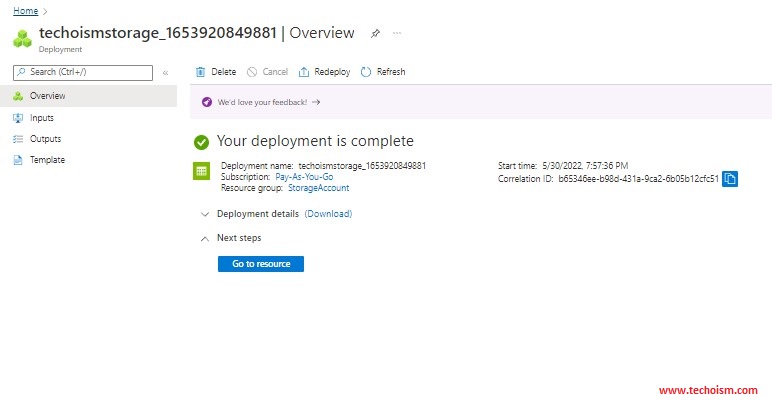Viewport: 772px width, 406px height.
Task: Open the ellipsis more options menu
Action: 397,33
